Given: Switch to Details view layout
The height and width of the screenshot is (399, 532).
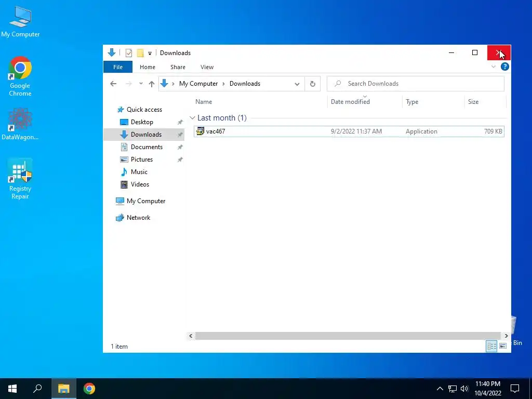Looking at the screenshot, I should pos(491,346).
